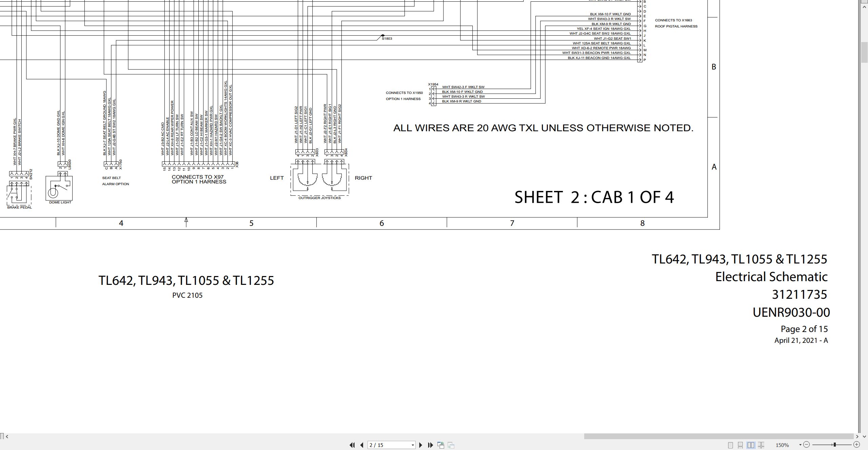Click the horizontal scrollbar thumb
Screen dimensions: 868x450
click(719, 436)
